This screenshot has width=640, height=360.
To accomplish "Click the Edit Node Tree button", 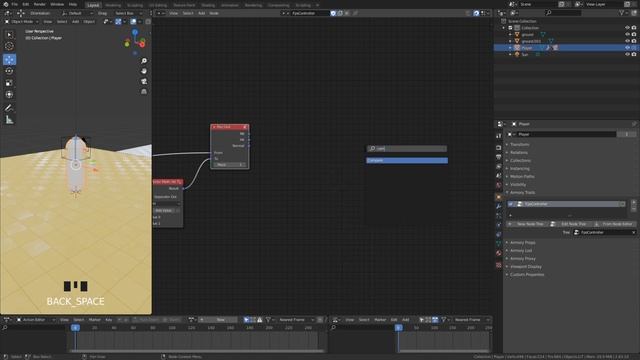I will click(x=571, y=224).
